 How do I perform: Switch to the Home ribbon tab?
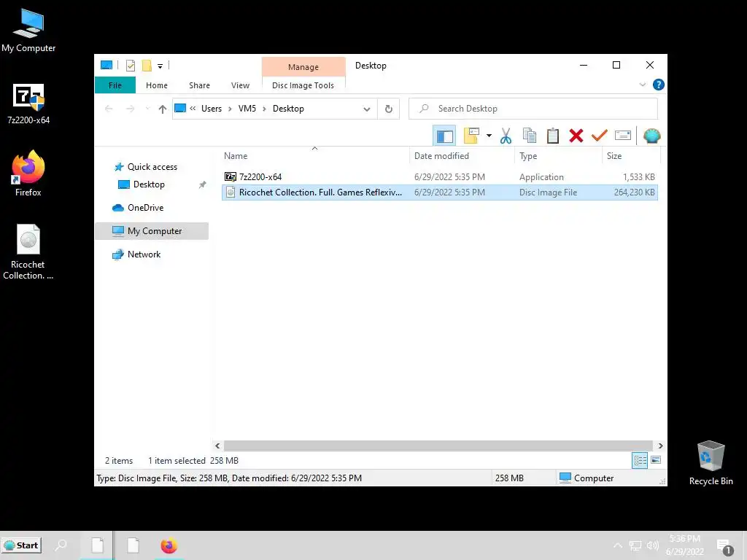(157, 85)
